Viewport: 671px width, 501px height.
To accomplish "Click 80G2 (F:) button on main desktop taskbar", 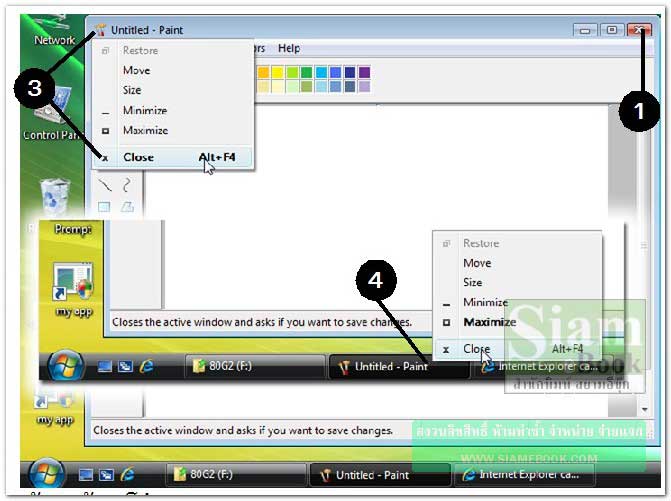I will click(236, 474).
